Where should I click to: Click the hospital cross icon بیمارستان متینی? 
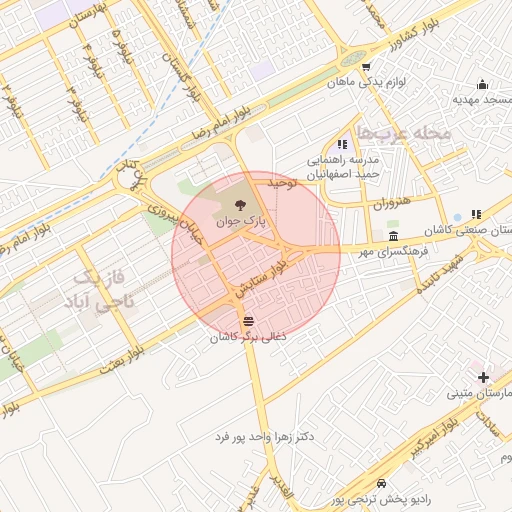tap(483, 377)
